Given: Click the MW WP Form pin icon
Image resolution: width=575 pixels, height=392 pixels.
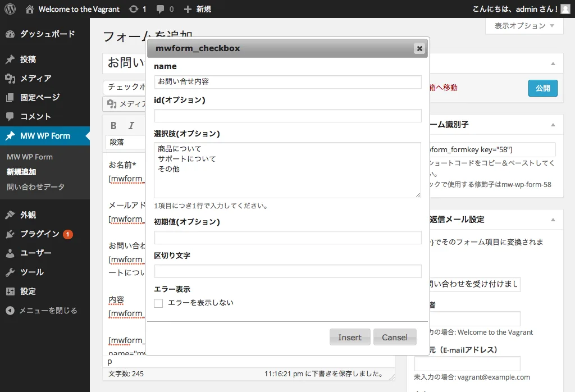Looking at the screenshot, I should [10, 136].
